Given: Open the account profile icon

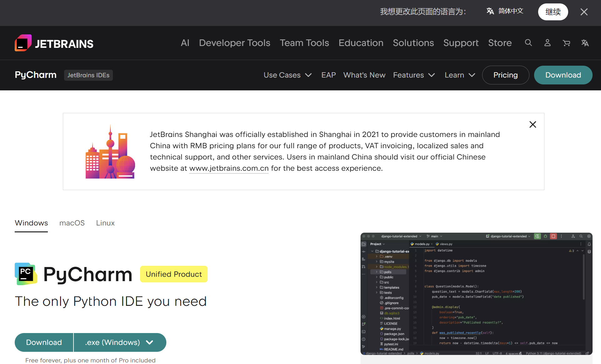Looking at the screenshot, I should tap(547, 43).
